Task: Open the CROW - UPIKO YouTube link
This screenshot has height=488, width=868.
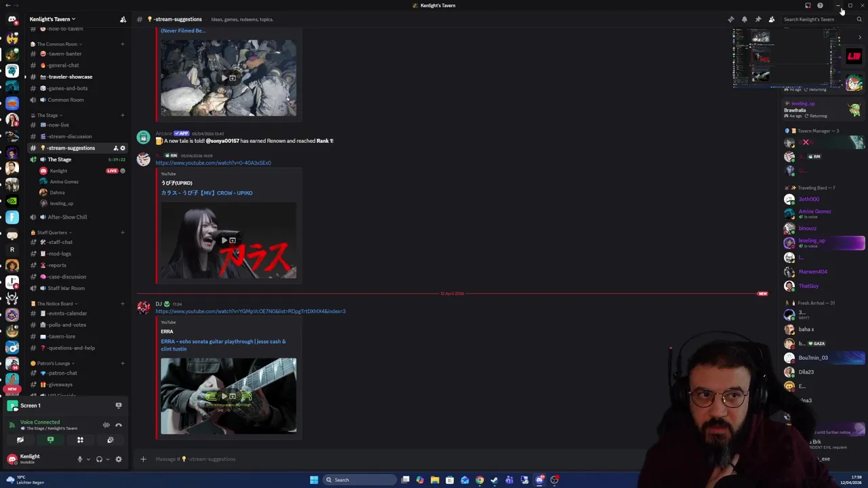Action: 207,192
